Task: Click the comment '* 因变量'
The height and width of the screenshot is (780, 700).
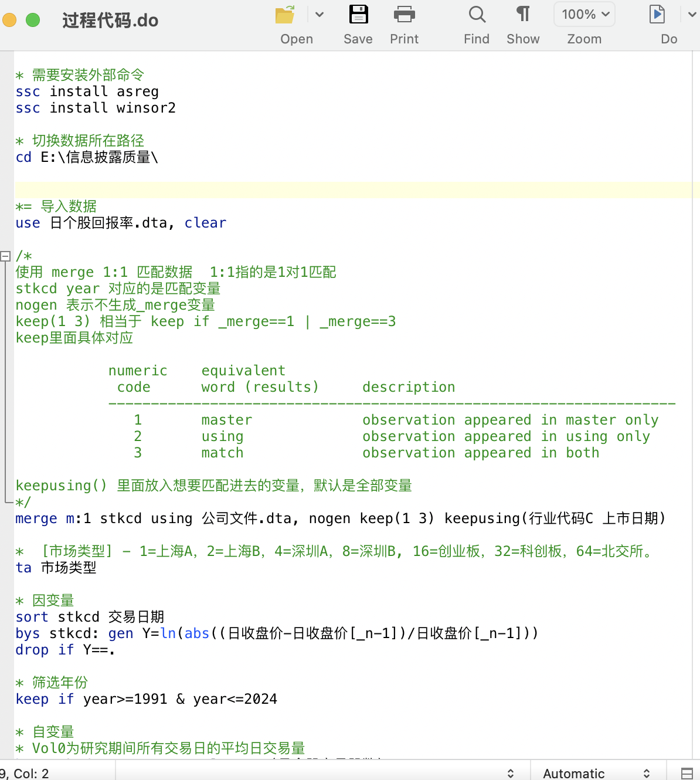Action: [x=45, y=601]
